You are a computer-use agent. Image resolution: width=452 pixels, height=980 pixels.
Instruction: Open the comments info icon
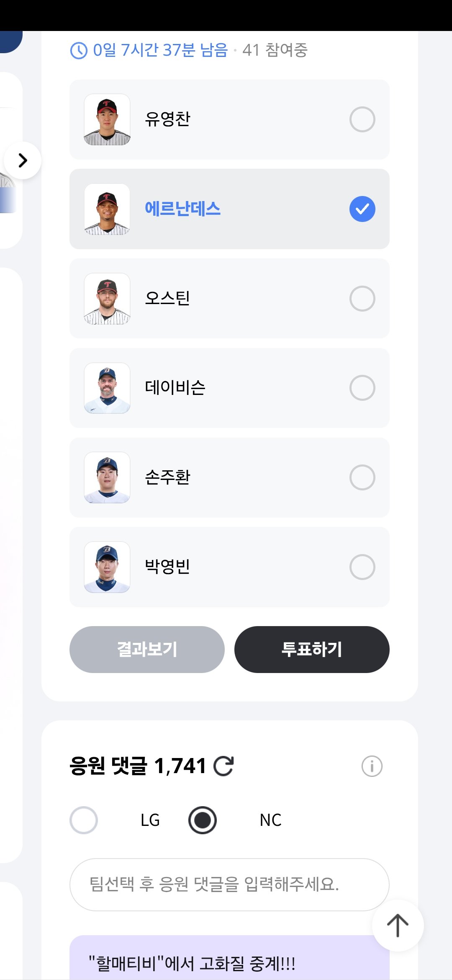click(372, 766)
